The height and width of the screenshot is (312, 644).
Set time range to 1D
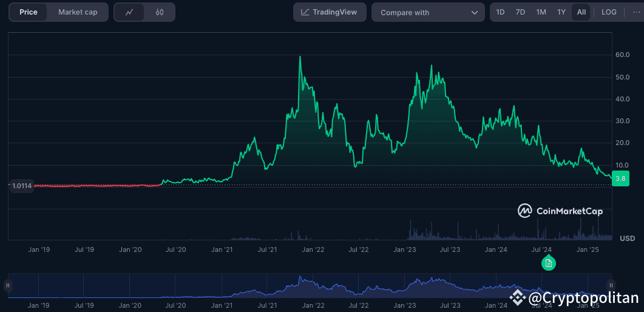[x=500, y=12]
